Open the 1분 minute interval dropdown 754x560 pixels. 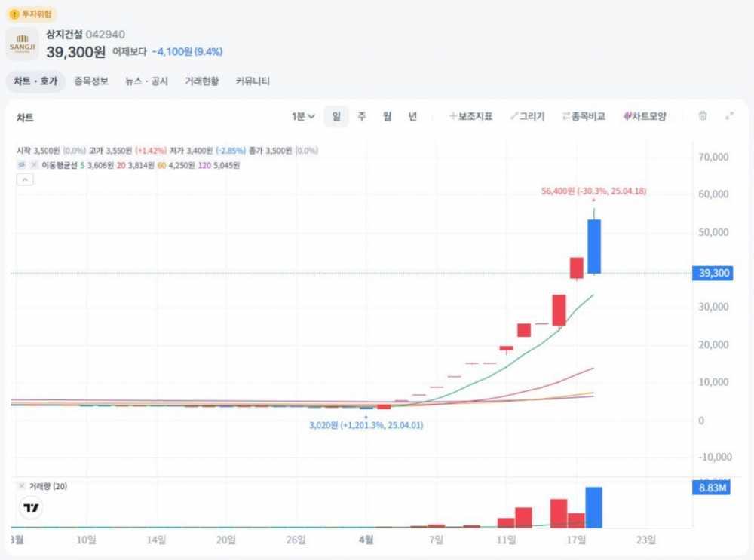click(303, 116)
